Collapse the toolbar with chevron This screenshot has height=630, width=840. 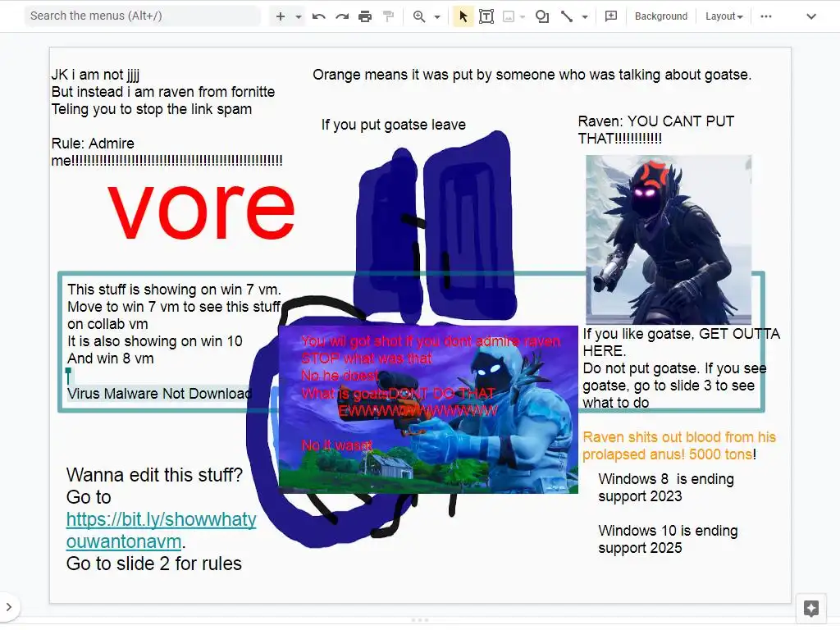pos(811,16)
